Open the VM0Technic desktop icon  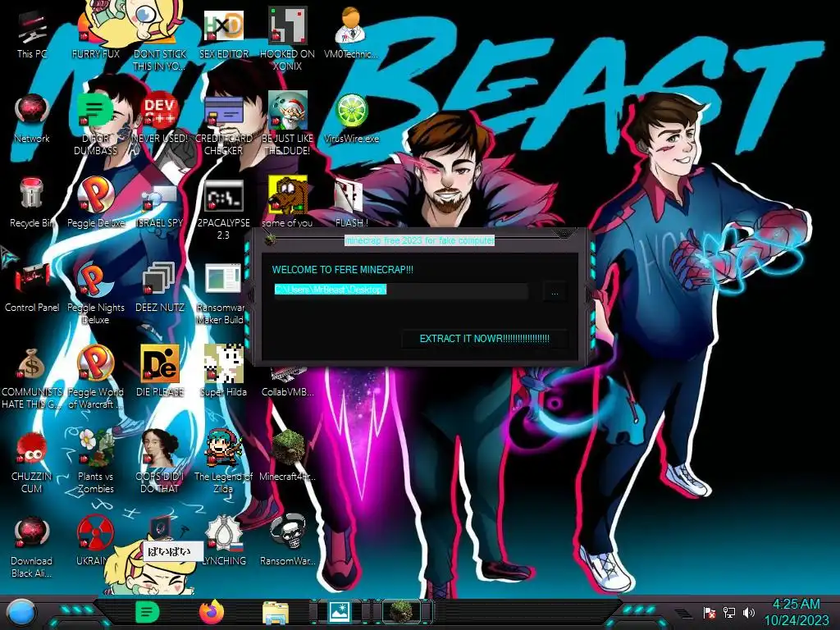tap(351, 33)
